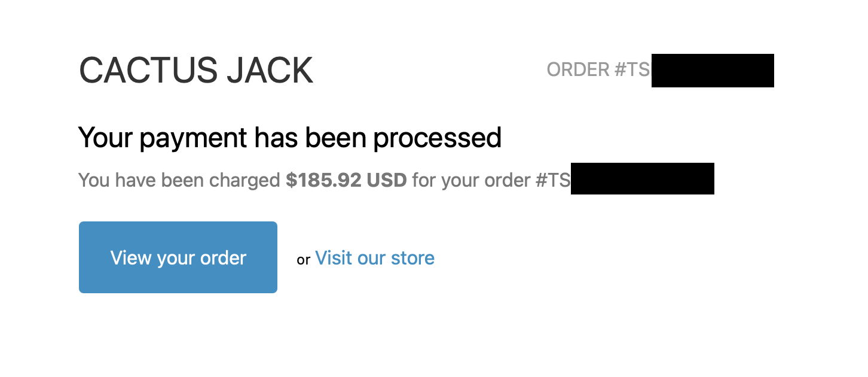Click the word or before Visit our store
Screen dimensions: 868x377
(304, 260)
